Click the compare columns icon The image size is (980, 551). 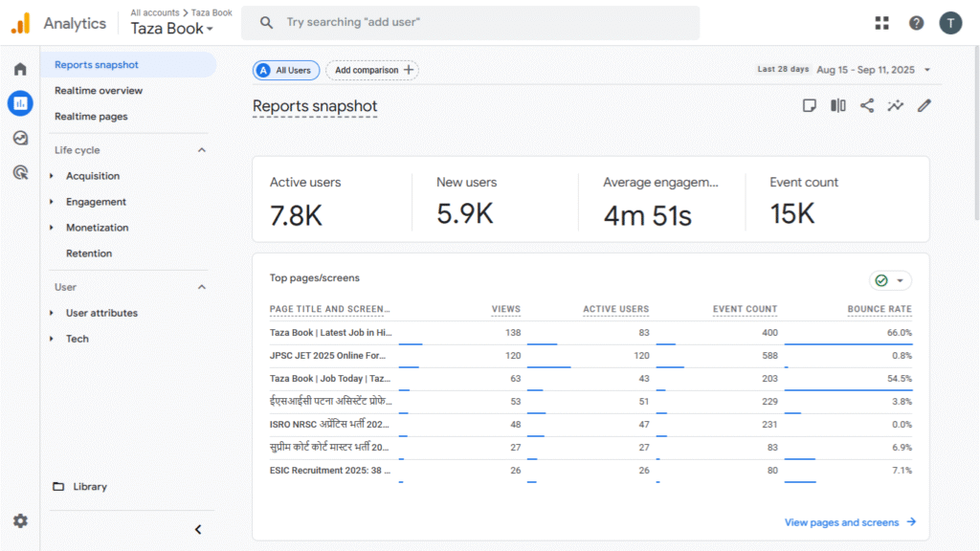point(838,105)
